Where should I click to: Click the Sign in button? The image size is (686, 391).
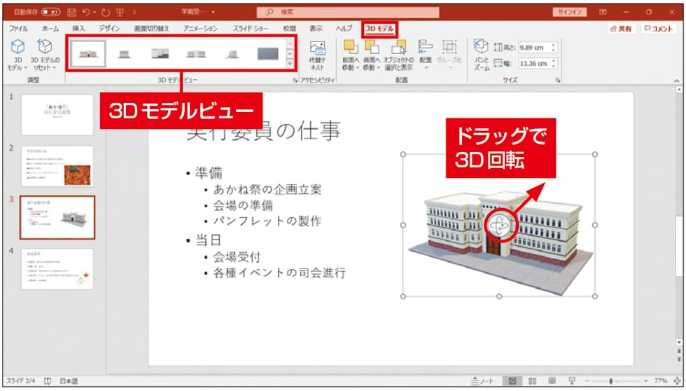569,12
